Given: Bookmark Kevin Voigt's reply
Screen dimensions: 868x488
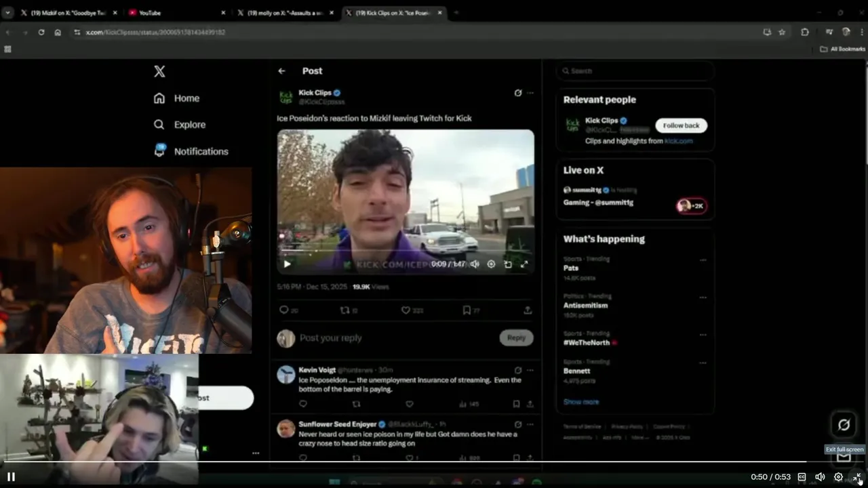Looking at the screenshot, I should click(516, 404).
